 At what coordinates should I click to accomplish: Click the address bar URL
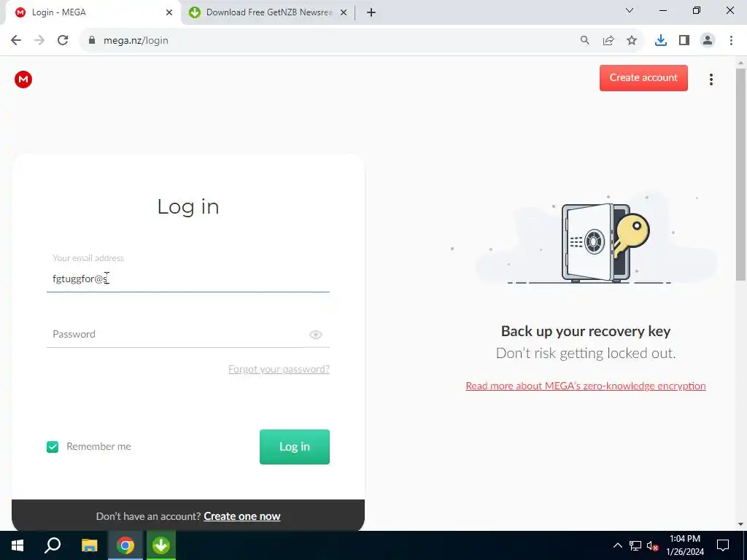136,41
